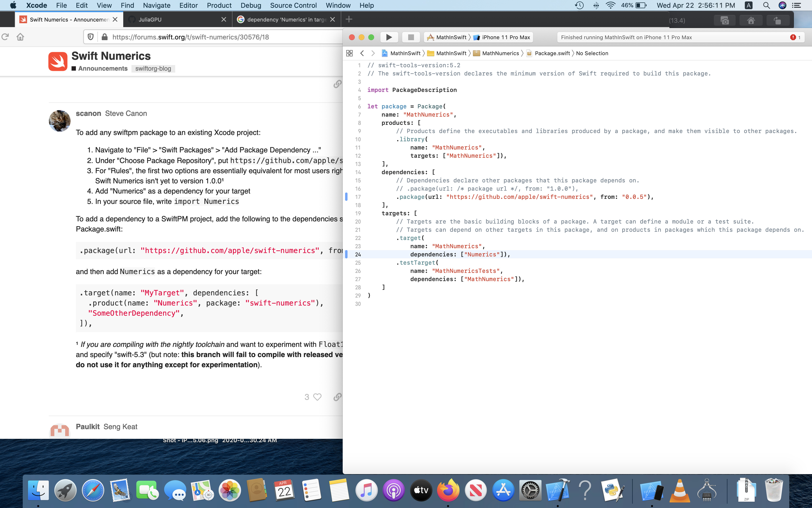Go back in Xcode editor history
812x508 pixels.
(x=362, y=53)
